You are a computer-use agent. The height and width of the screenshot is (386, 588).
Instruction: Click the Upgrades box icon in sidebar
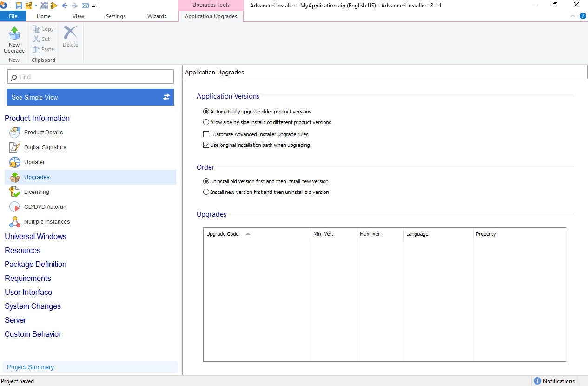pos(15,177)
